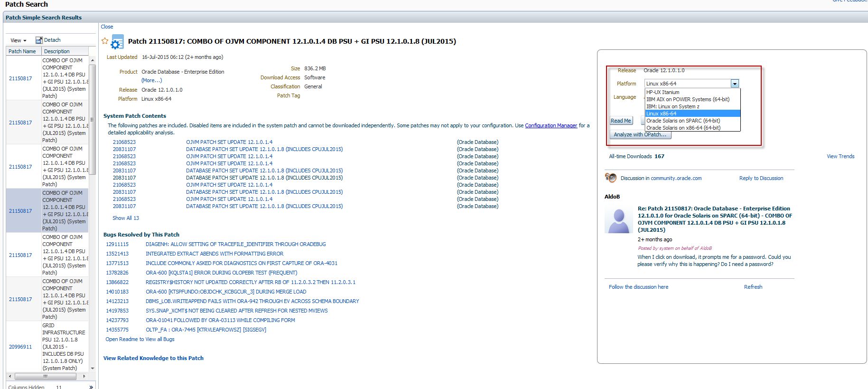Screen dimensions: 868x389
Task: Open bug 12911115 link
Action: (117, 244)
